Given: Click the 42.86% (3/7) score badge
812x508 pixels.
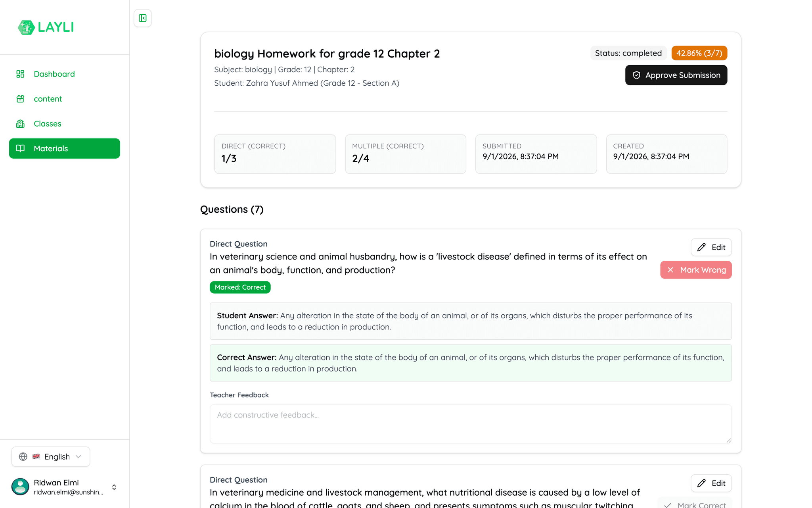Looking at the screenshot, I should pos(699,53).
